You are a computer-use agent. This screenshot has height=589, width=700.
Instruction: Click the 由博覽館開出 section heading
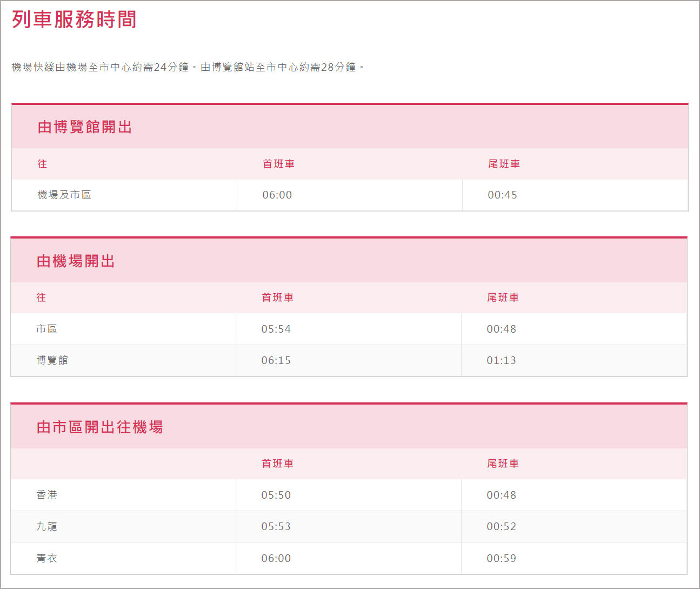pyautogui.click(x=85, y=127)
